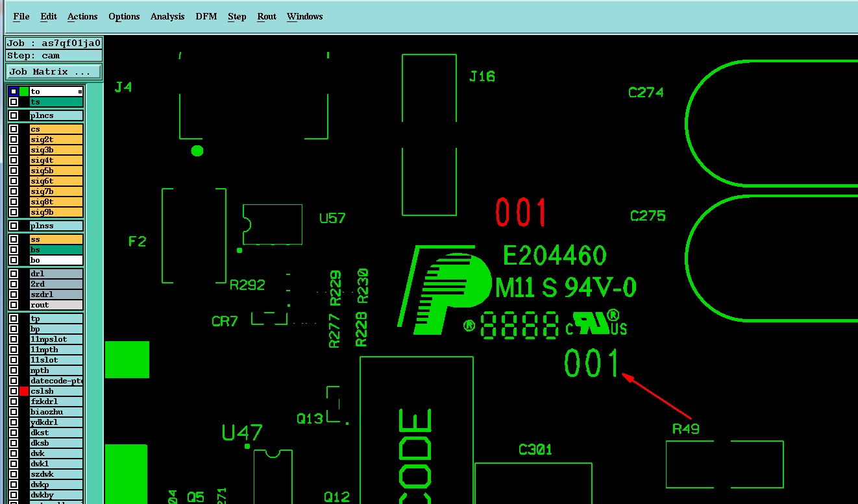Click the J16 component label

point(482,77)
